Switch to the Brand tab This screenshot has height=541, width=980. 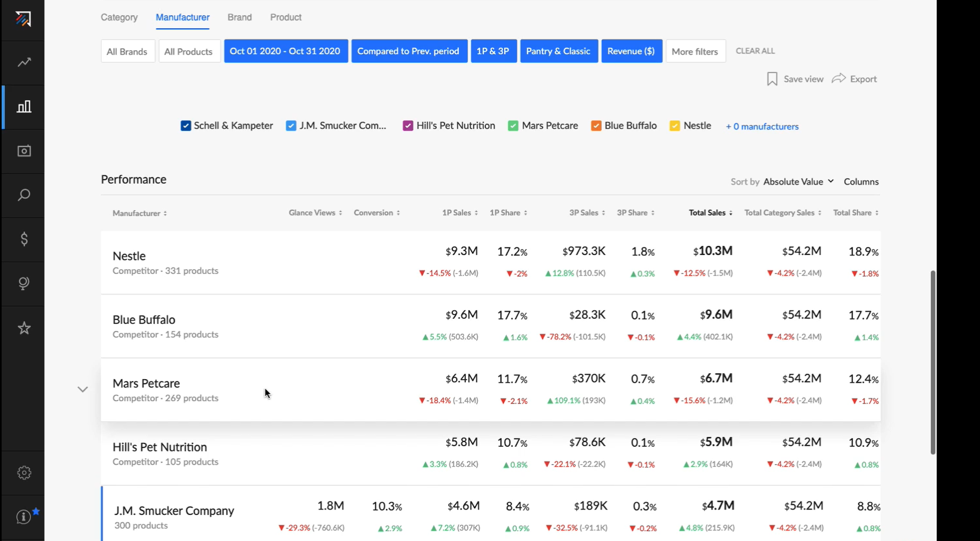point(240,17)
